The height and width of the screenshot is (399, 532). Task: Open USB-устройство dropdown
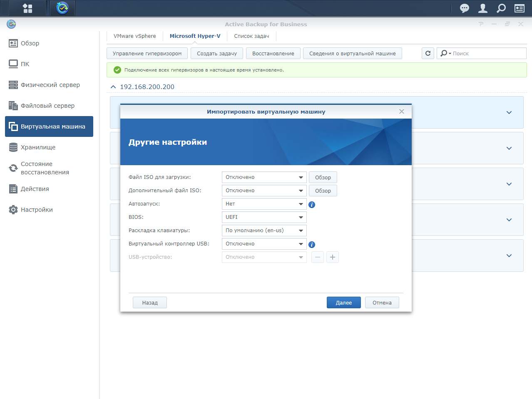[264, 257]
